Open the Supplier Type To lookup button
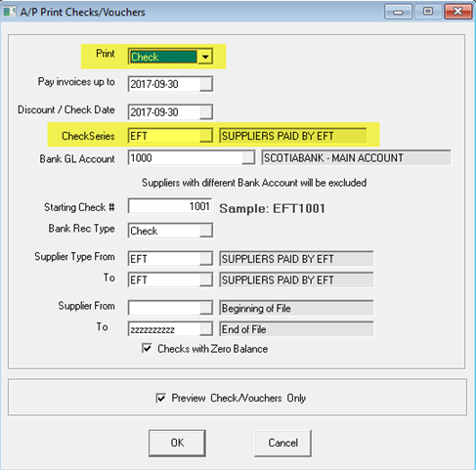 (x=206, y=279)
